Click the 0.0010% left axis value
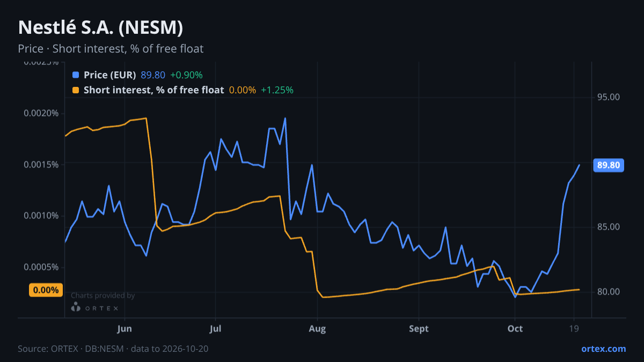 41,216
